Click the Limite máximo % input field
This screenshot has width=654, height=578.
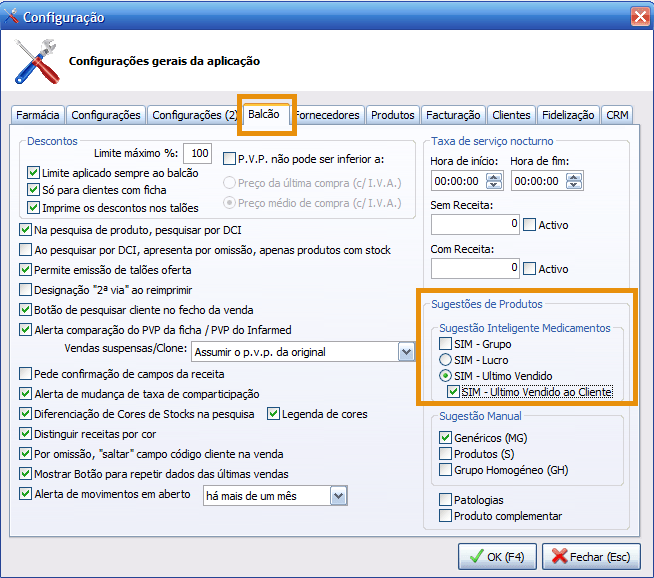coord(198,153)
